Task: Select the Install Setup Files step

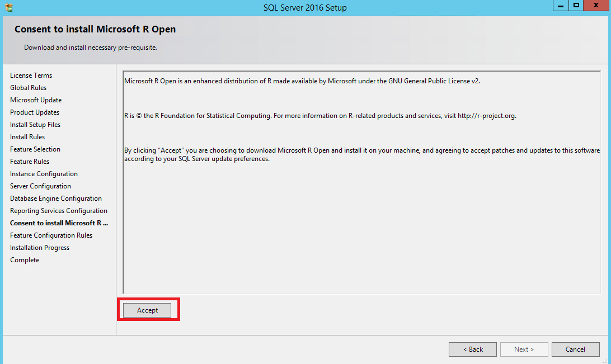Action: (35, 125)
